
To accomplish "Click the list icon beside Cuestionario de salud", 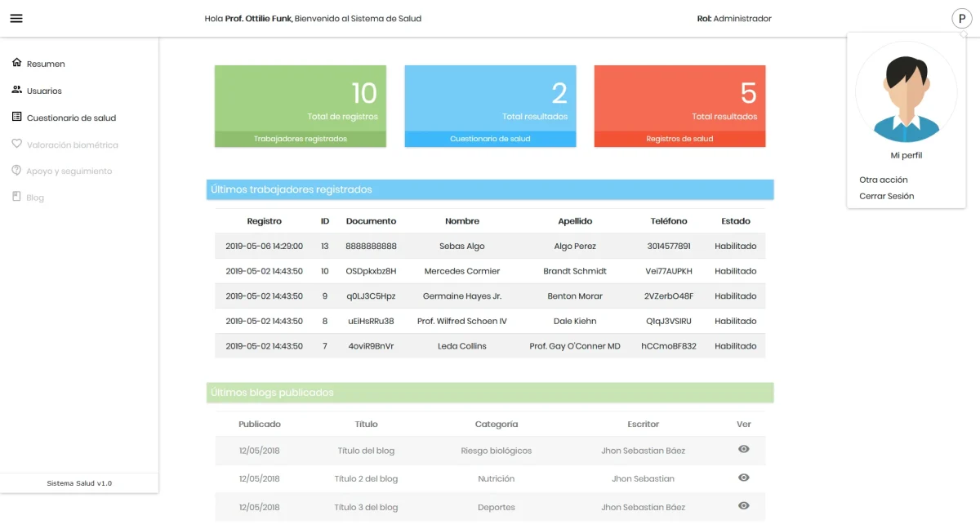I will click(x=16, y=117).
